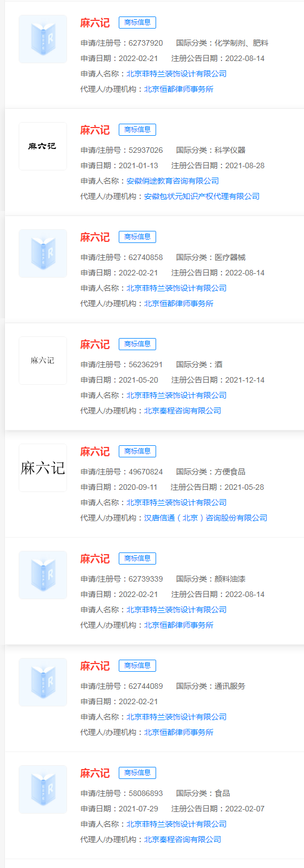Select registration number text 62737920
The image size is (304, 868).
click(x=146, y=43)
